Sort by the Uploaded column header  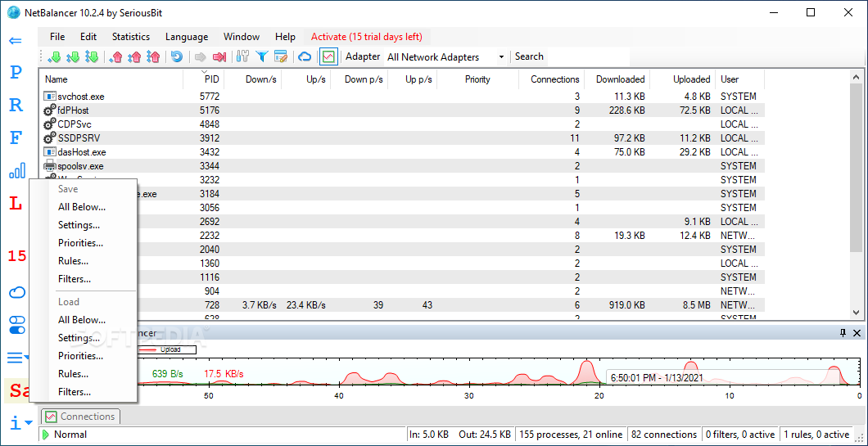[x=683, y=79]
